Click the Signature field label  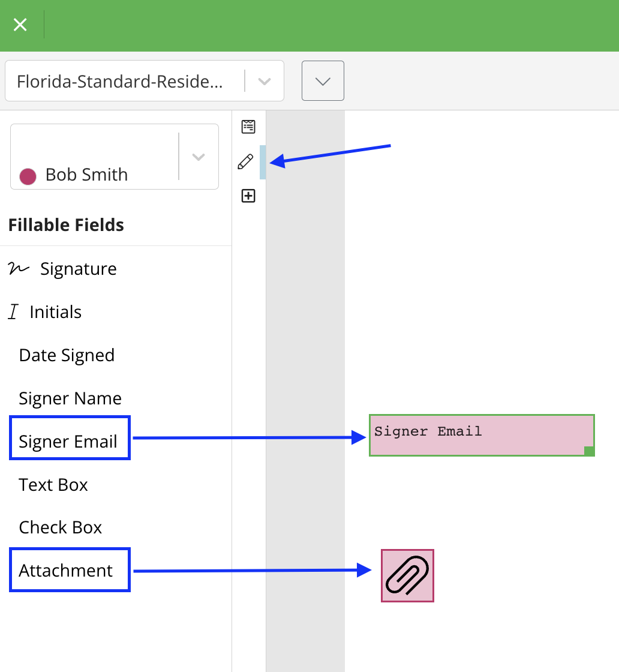coord(79,269)
